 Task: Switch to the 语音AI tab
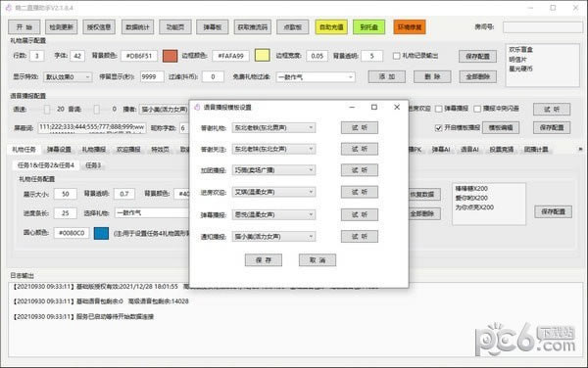pyautogui.click(x=469, y=150)
